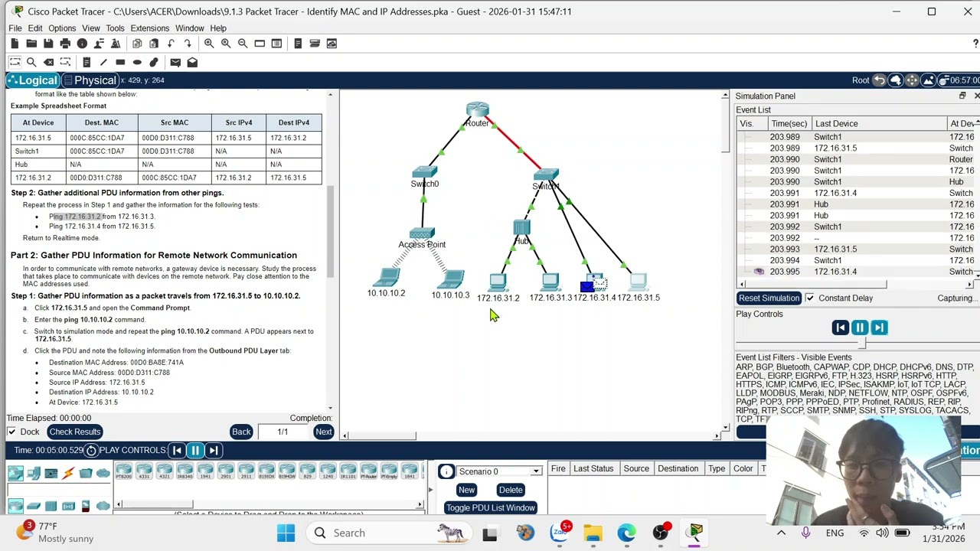
Task: Click the capture forward button in the Simulation Panel
Action: [x=879, y=328]
